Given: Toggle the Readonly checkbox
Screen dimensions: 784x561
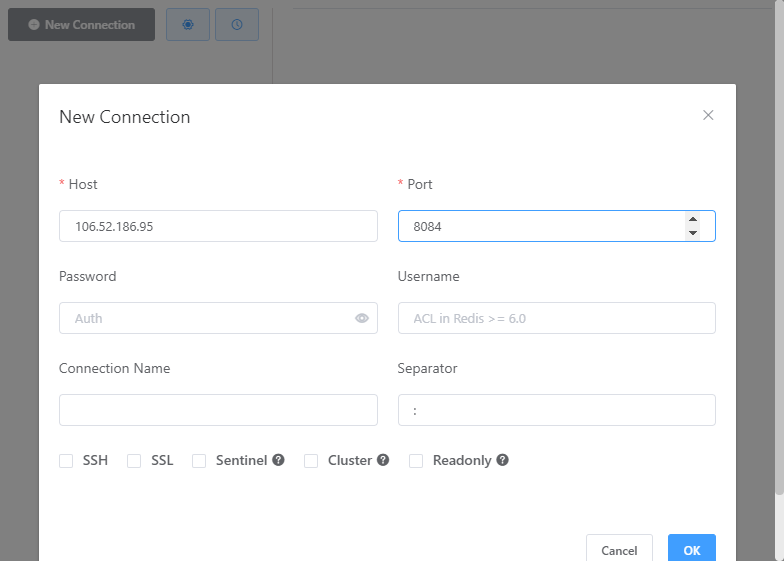Looking at the screenshot, I should point(416,460).
